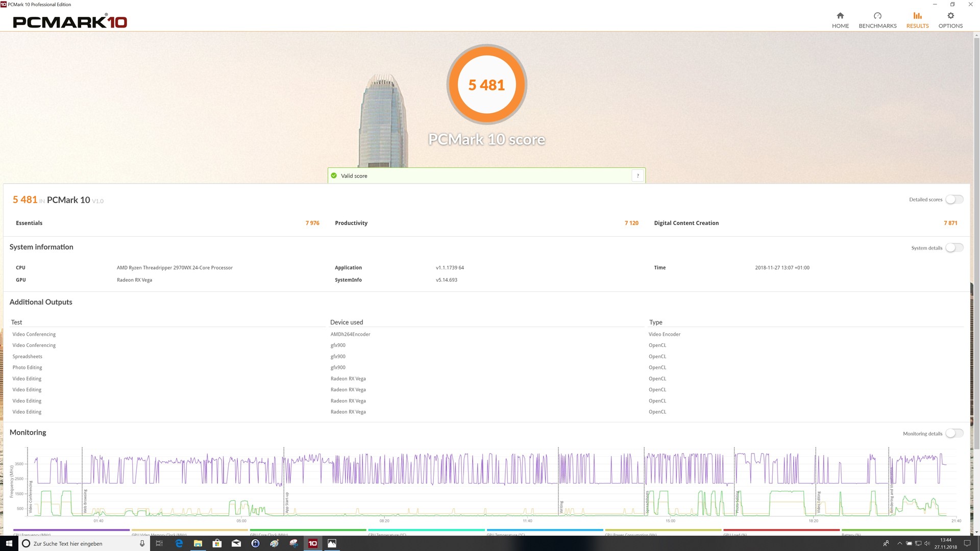Click the application version v1.1.1739 64
The height and width of the screenshot is (551, 980).
450,267
